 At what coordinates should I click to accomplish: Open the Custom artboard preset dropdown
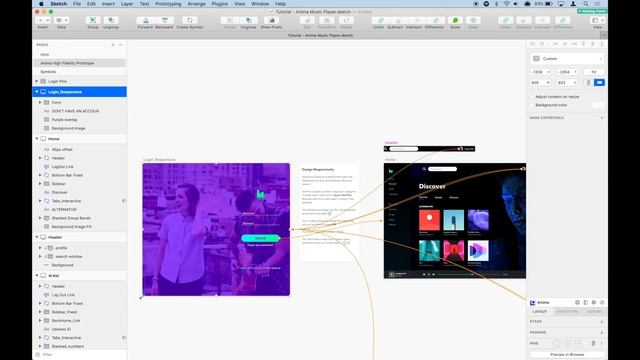[567, 58]
